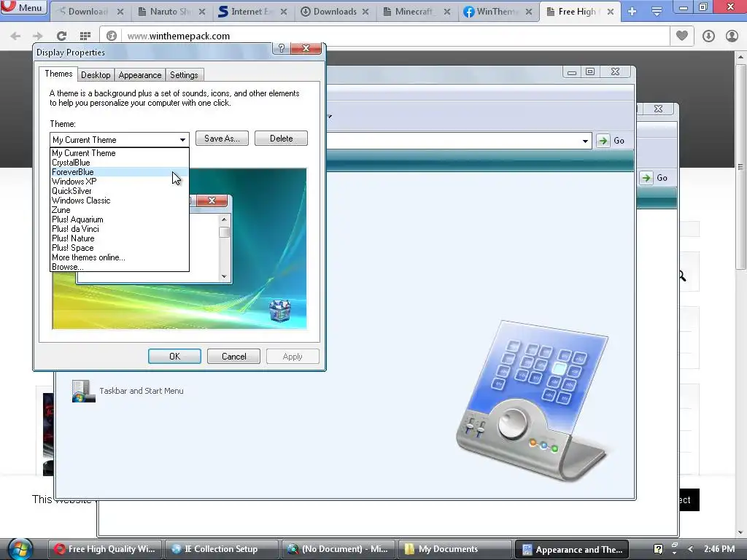Click the browser page scrollbar up arrow

(740, 57)
